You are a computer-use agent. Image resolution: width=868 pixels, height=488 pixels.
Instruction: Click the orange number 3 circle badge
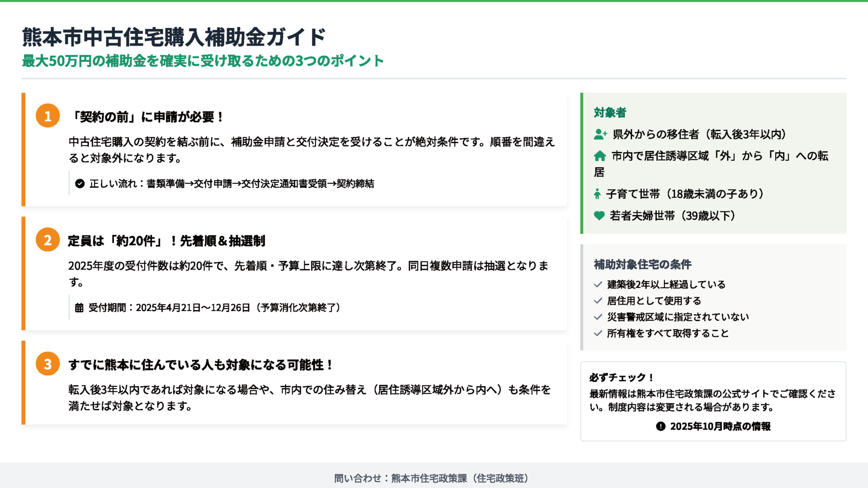(x=48, y=364)
